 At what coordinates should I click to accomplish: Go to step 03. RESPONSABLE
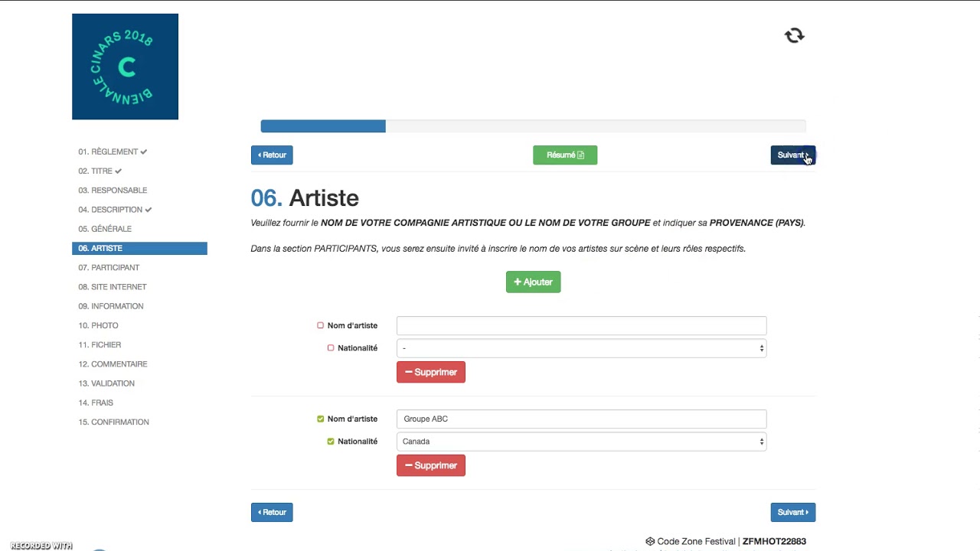tap(113, 190)
